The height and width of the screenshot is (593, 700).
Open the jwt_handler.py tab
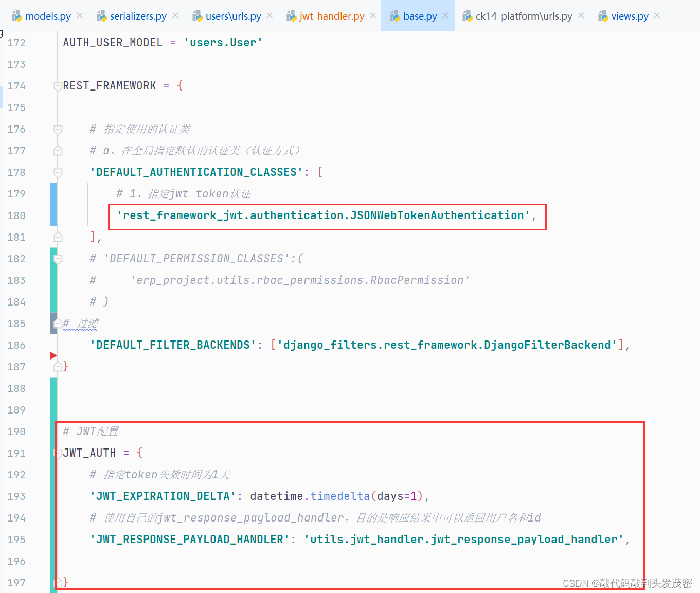point(332,16)
